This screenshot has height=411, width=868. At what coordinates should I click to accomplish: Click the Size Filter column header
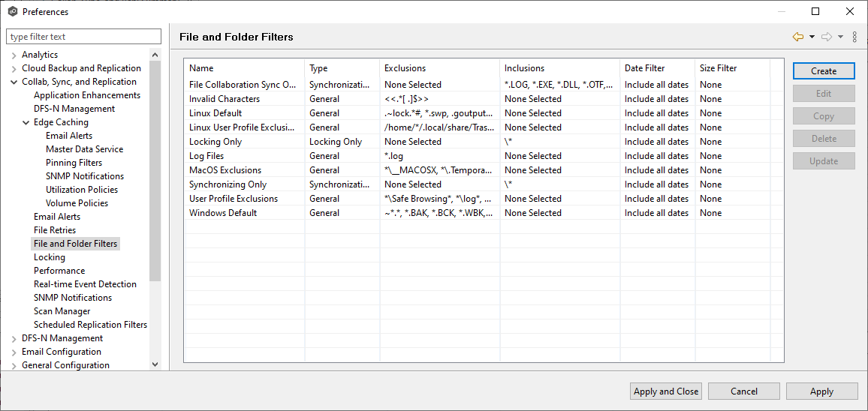732,68
